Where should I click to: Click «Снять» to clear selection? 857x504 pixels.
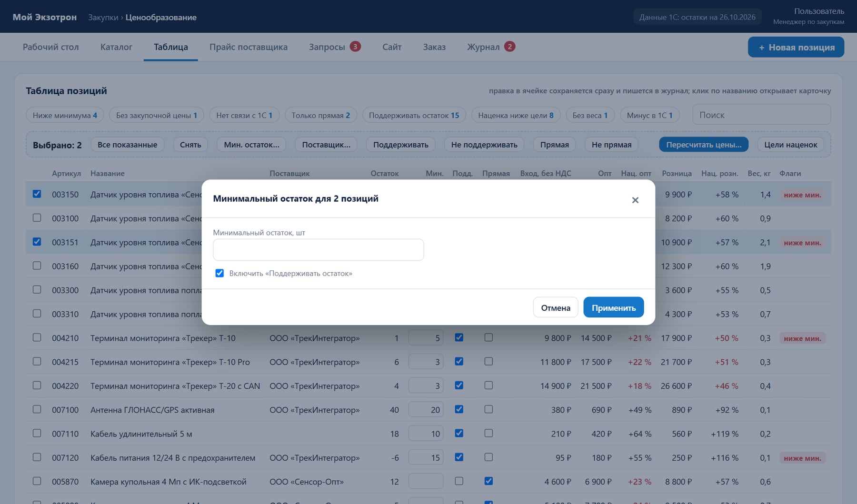pos(190,145)
